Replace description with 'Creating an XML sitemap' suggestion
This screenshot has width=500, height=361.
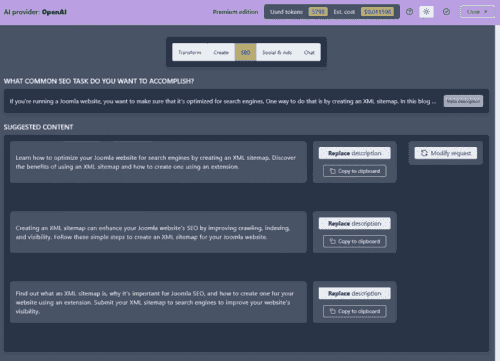[354, 223]
